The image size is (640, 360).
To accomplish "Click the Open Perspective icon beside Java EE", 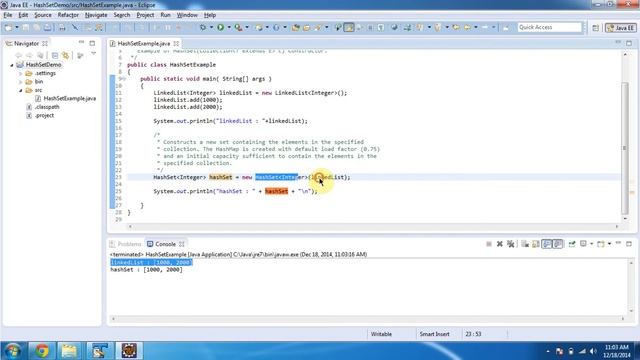I will [x=596, y=28].
